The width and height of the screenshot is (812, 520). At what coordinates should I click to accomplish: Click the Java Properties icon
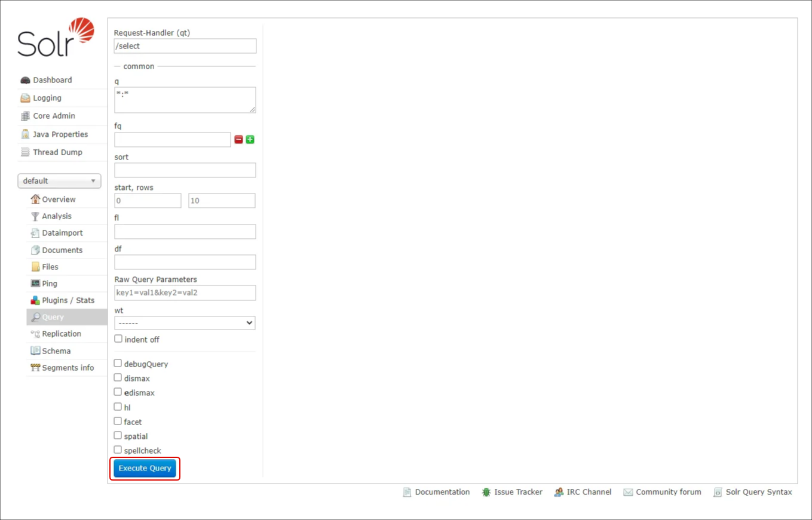coord(25,134)
